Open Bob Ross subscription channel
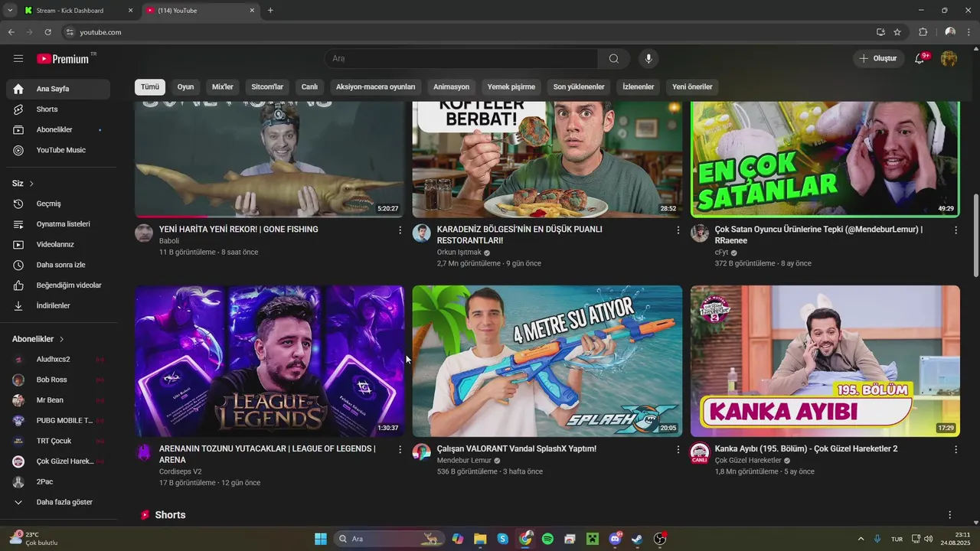The width and height of the screenshot is (980, 551). point(58,380)
